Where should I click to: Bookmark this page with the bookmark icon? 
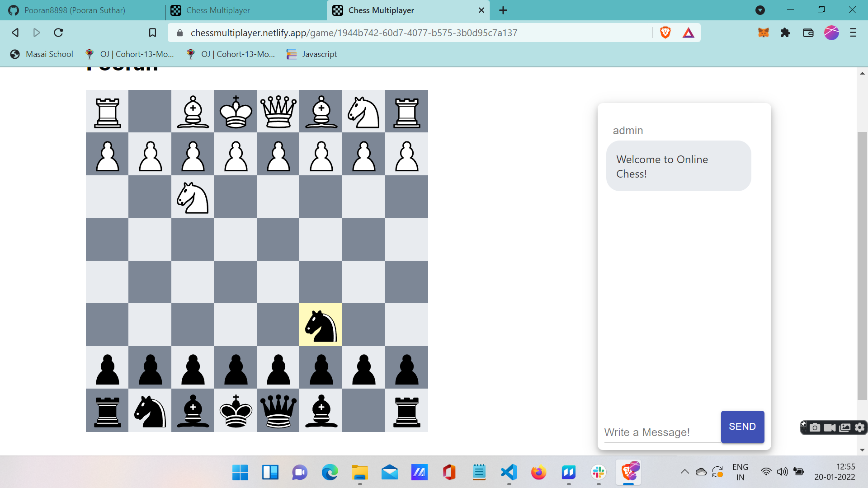click(152, 33)
